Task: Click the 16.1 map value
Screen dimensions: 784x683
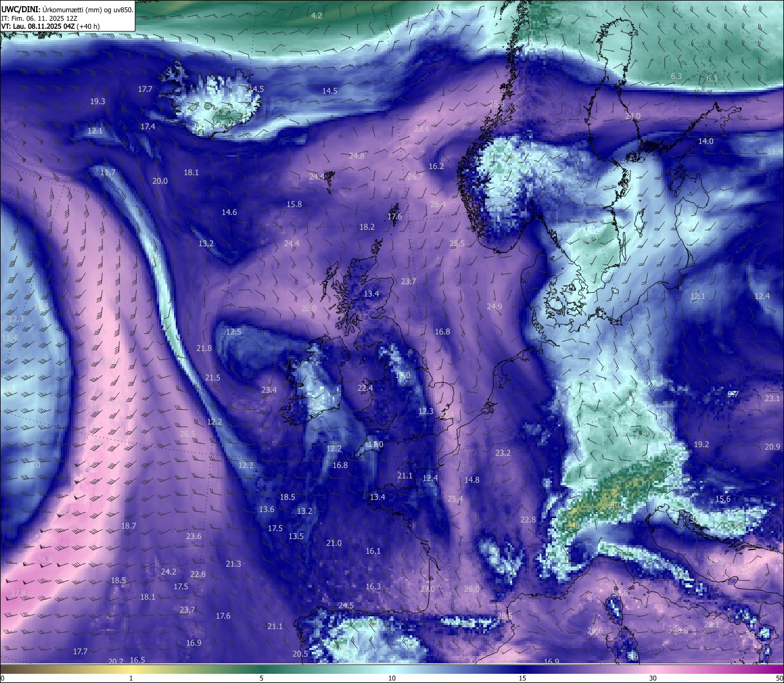Action: (373, 551)
